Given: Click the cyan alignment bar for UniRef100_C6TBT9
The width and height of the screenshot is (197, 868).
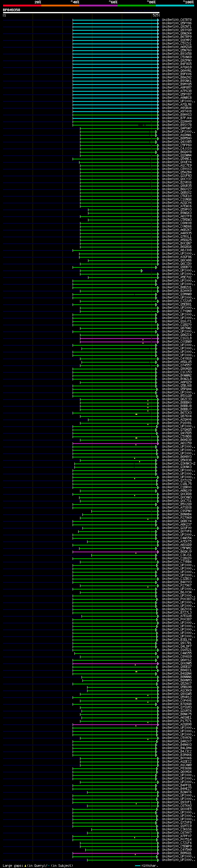Looking at the screenshot, I should point(116,20).
